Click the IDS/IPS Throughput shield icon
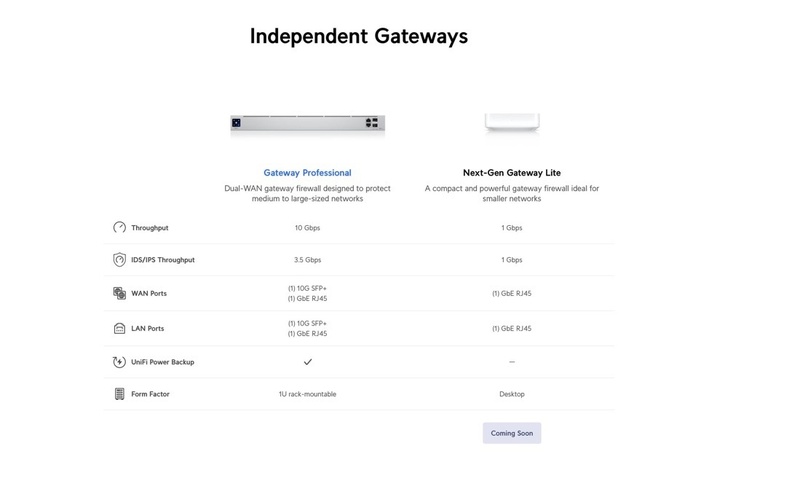 point(119,260)
